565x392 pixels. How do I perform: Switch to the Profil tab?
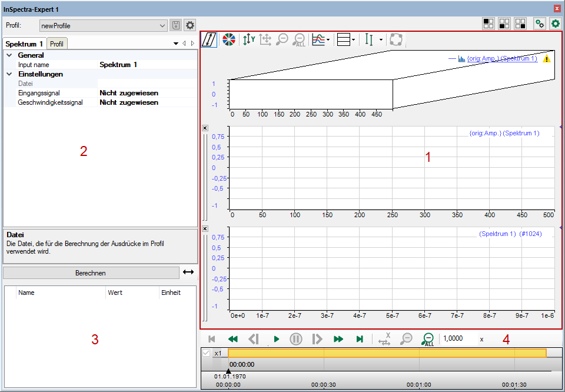tap(57, 44)
